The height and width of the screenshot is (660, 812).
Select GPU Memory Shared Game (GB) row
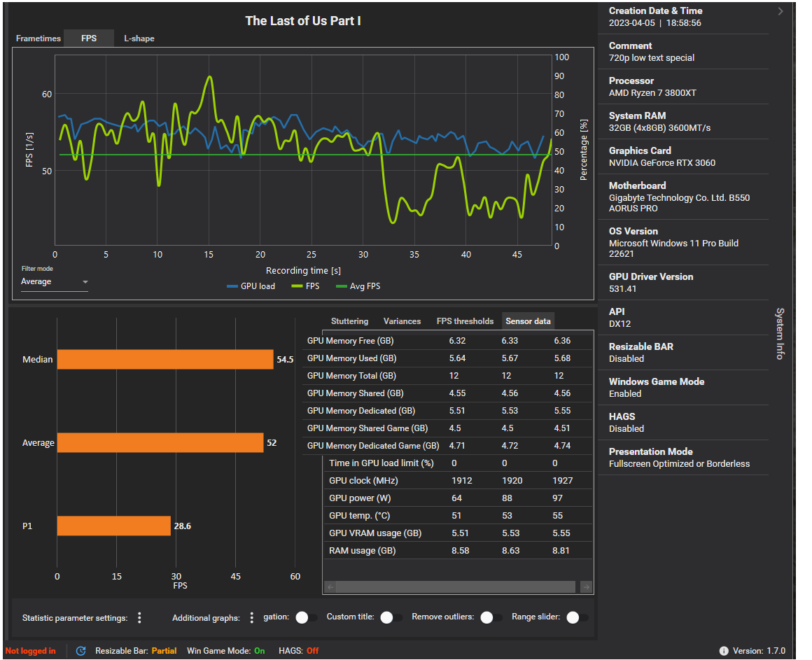[447, 428]
